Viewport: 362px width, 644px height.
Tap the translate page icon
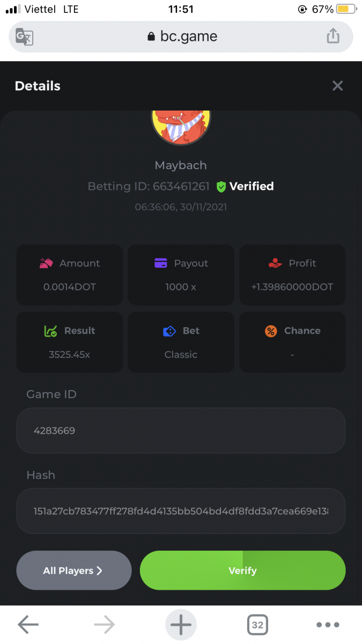[x=25, y=36]
